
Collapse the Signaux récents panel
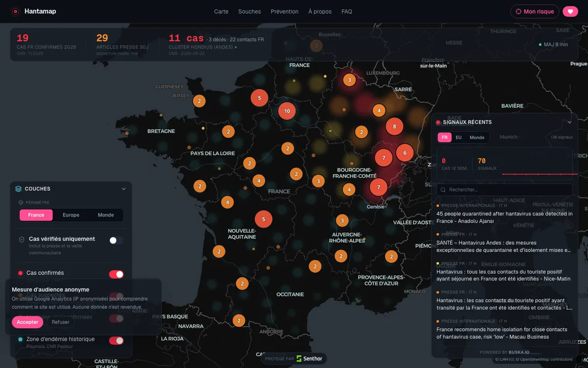569,122
